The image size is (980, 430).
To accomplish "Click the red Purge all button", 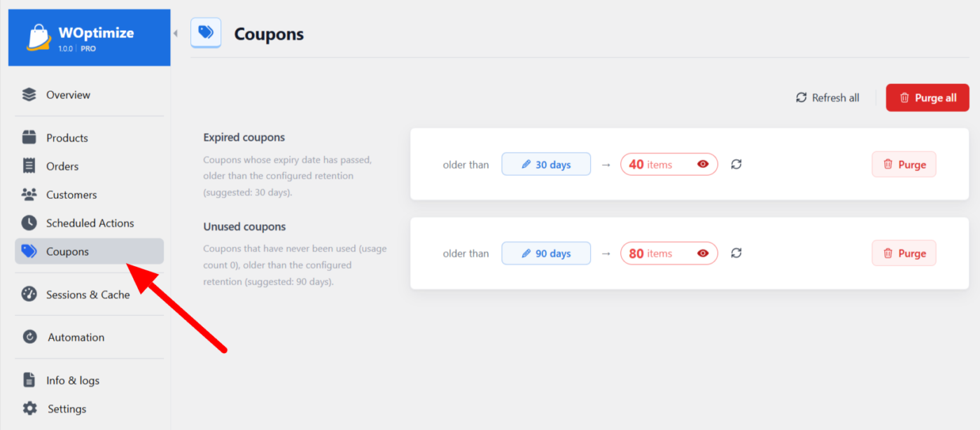I will 927,98.
